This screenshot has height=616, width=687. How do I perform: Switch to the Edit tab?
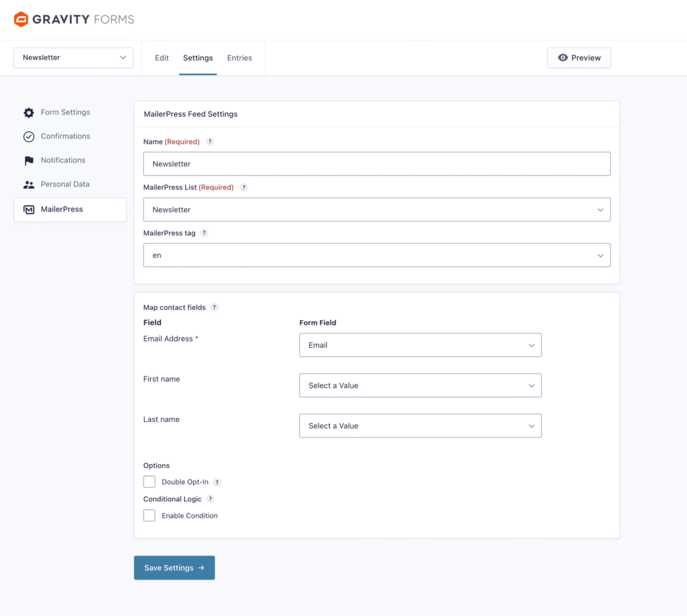[162, 58]
